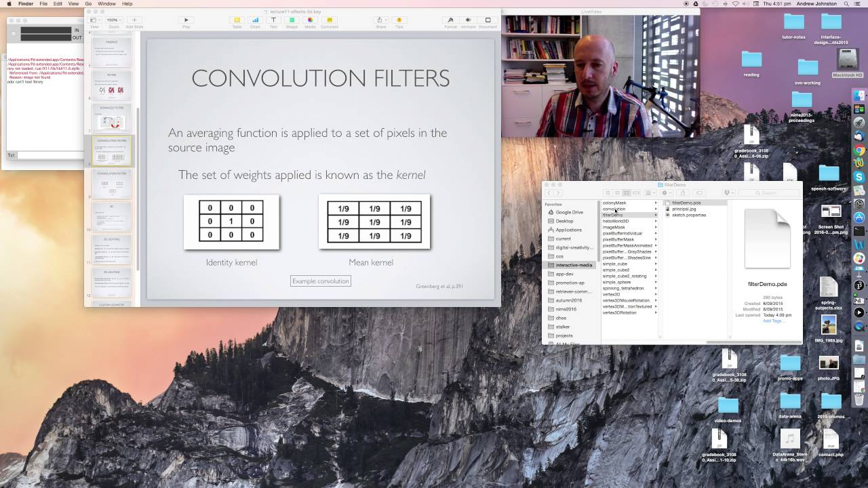Insert a Table from Keynote toolbar
This screenshot has width=868, height=488.
237,22
